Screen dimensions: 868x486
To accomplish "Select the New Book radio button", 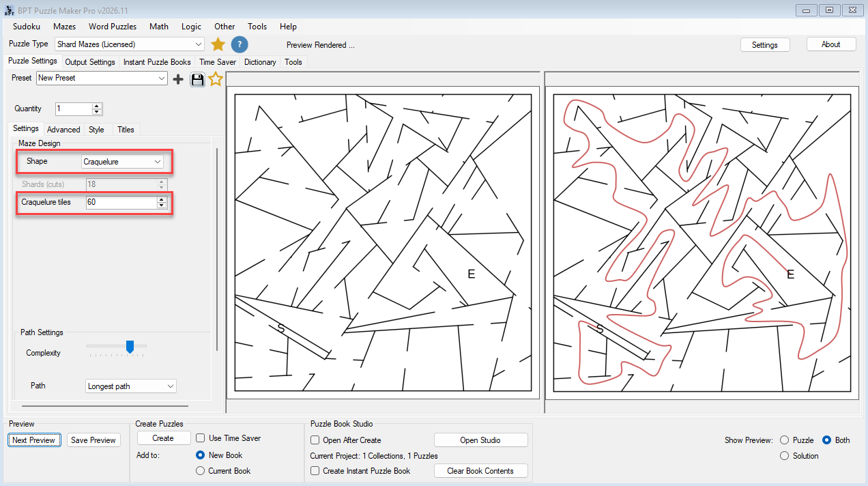I will (x=201, y=455).
